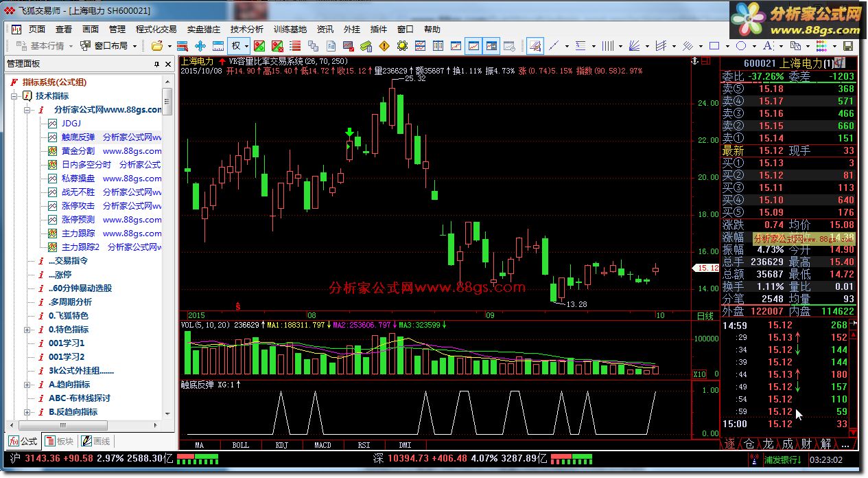Click the overlapping windows toolbar icon
Screen dimensions: 868x478
pyautogui.click(x=313, y=46)
